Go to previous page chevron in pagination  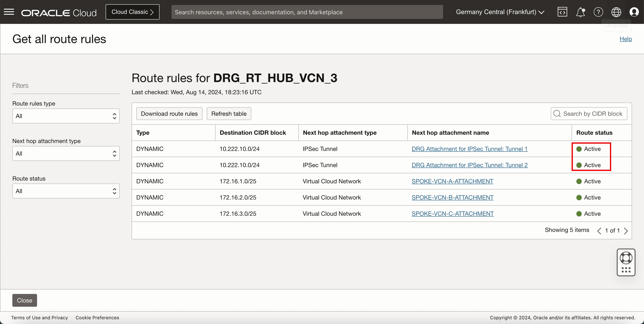(x=599, y=231)
